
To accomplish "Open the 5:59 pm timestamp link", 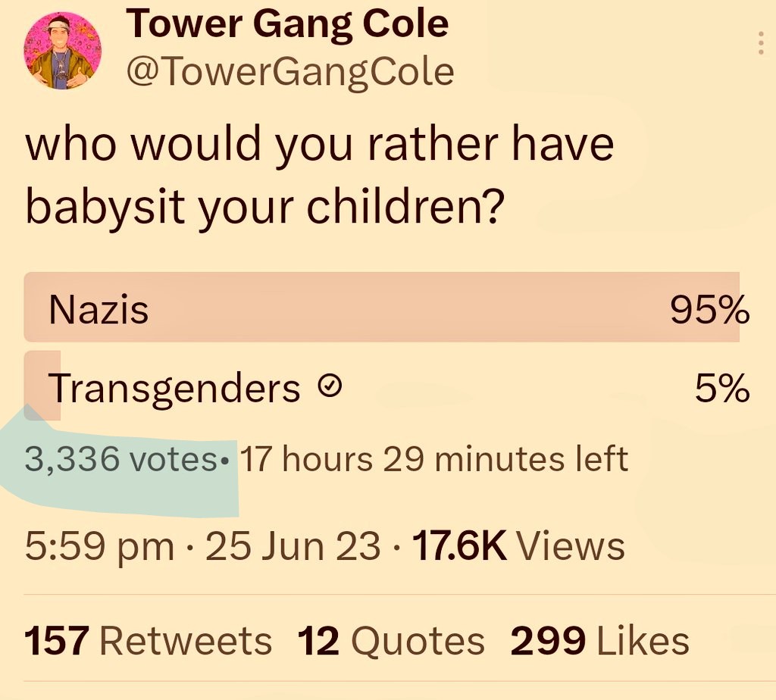I will (x=99, y=546).
